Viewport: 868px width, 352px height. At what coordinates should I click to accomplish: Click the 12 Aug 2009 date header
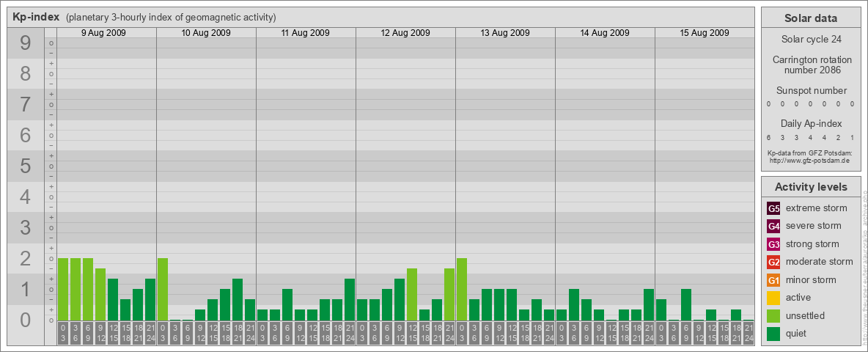[x=405, y=33]
